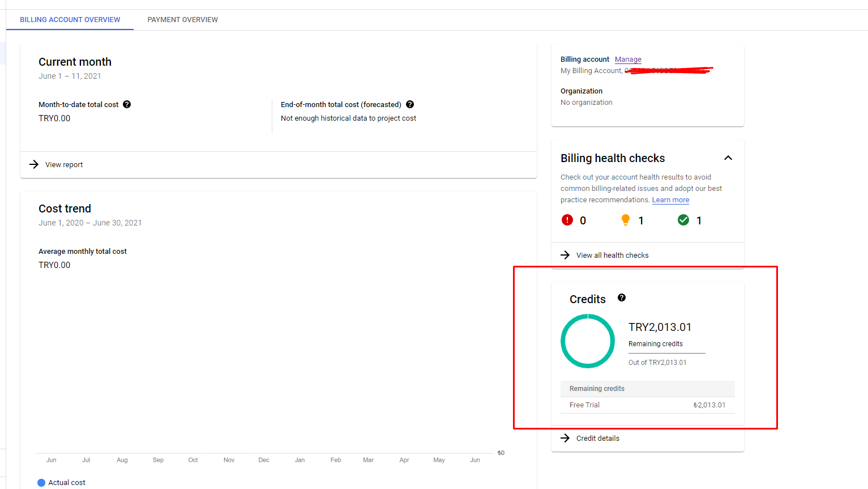Click the error health check count 0
Image resolution: width=868 pixels, height=489 pixels.
[x=583, y=220]
